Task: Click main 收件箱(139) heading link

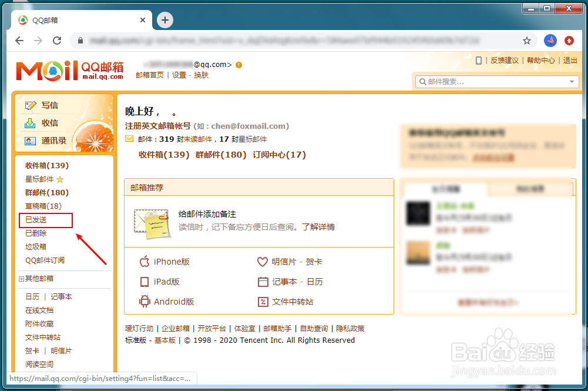Action: (164, 155)
